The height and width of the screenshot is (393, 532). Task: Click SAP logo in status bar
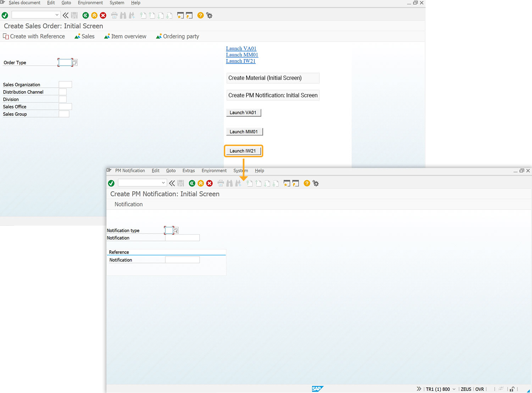317,389
